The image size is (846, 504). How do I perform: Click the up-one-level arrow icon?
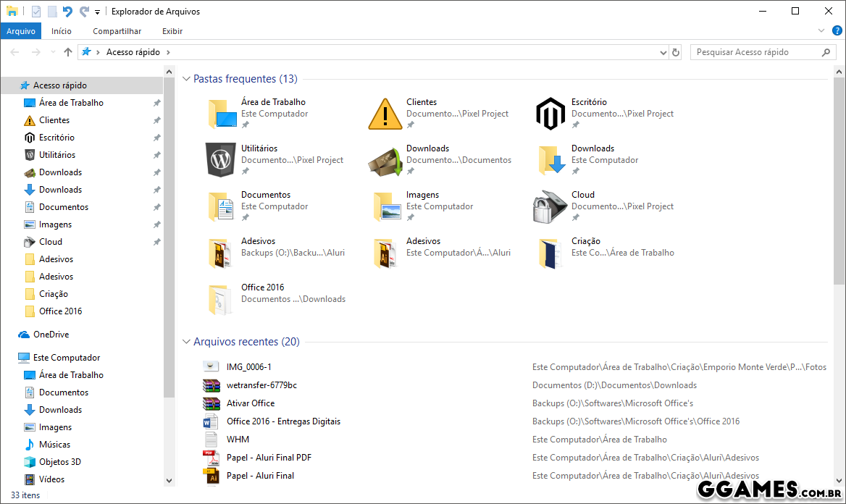[x=68, y=52]
